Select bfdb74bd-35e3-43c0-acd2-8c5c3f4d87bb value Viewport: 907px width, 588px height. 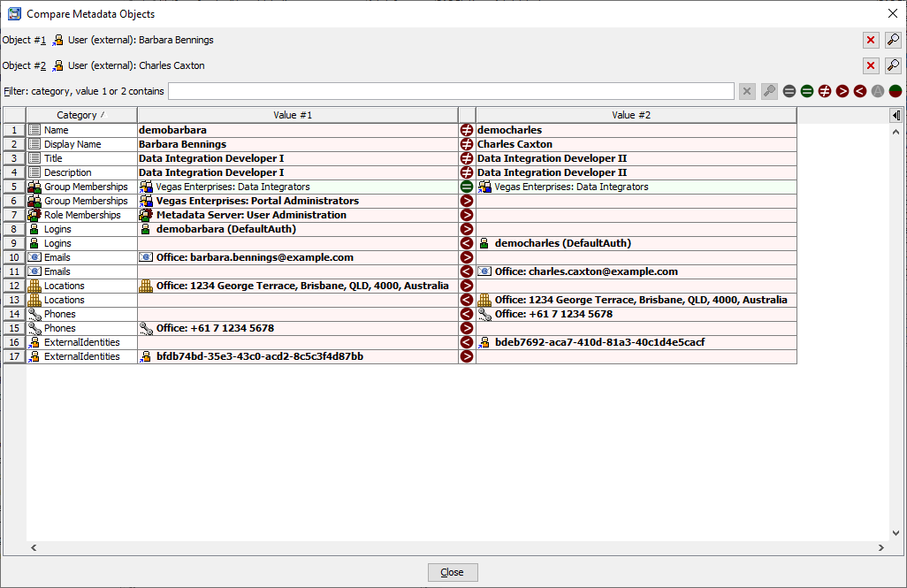tap(297, 356)
